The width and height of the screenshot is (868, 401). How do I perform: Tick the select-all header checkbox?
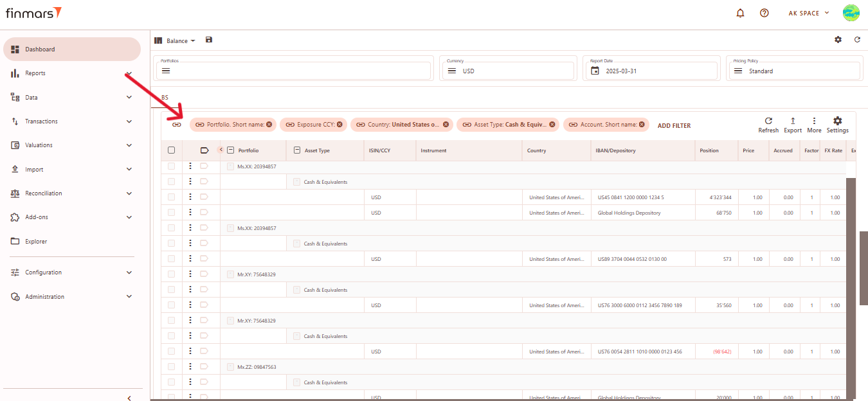click(171, 150)
